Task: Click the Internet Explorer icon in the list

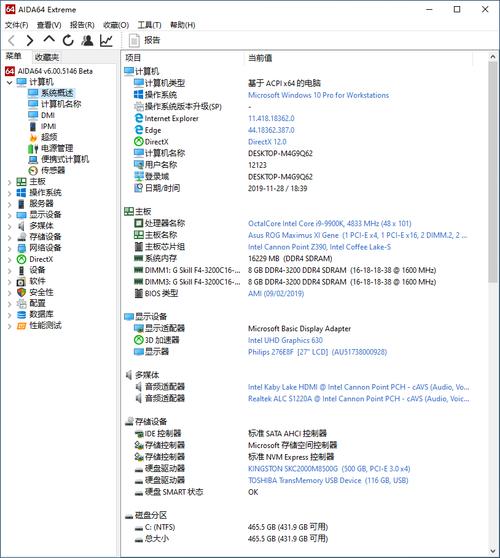Action: point(139,118)
